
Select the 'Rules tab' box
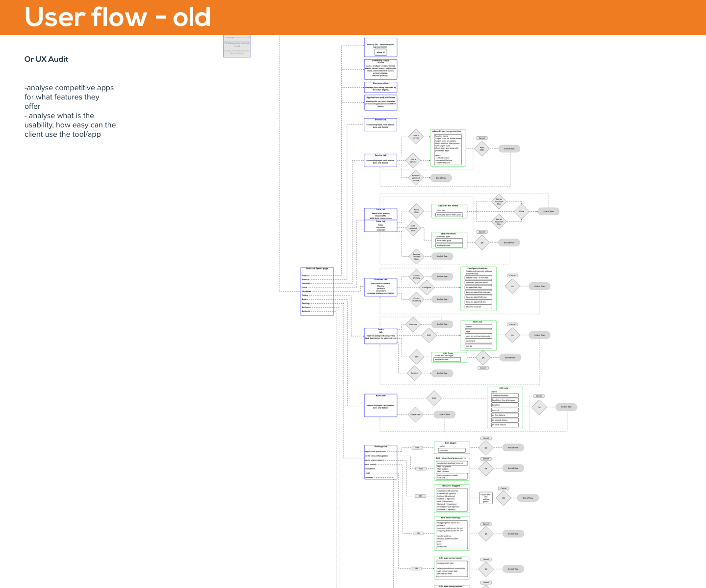pos(380,405)
